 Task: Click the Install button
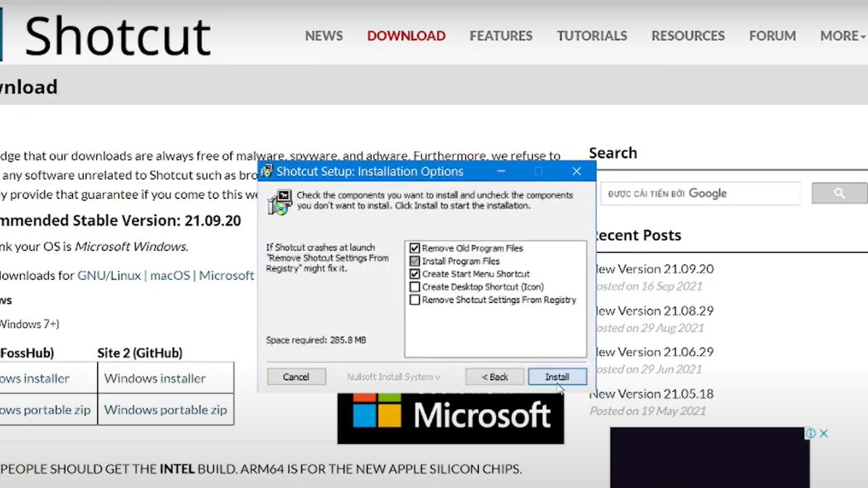[x=557, y=377]
